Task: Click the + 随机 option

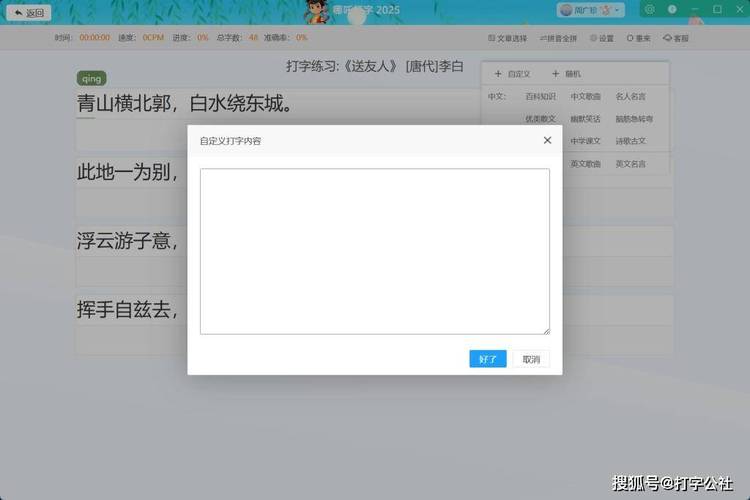Action: point(566,74)
